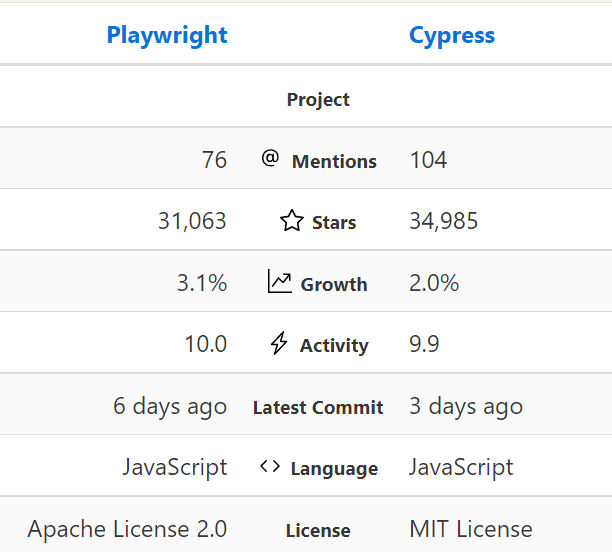
Task: Click Cypress's 104 mentions value
Action: pos(428,160)
